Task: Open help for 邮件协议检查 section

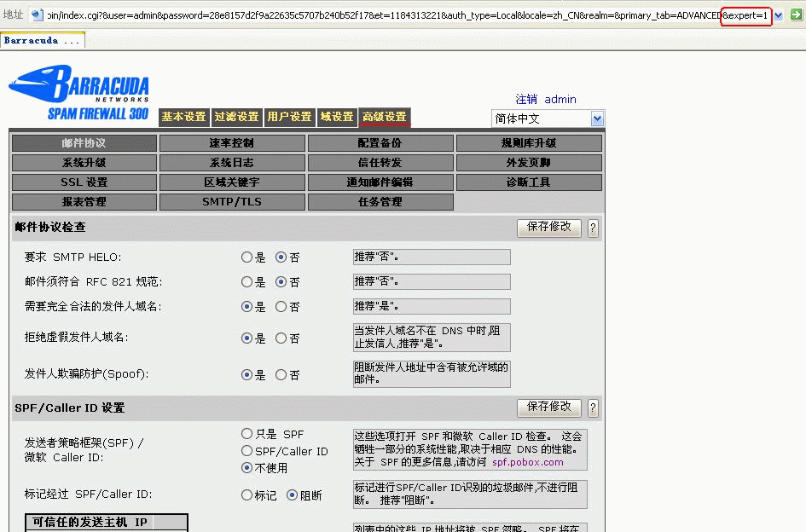Action: click(593, 228)
